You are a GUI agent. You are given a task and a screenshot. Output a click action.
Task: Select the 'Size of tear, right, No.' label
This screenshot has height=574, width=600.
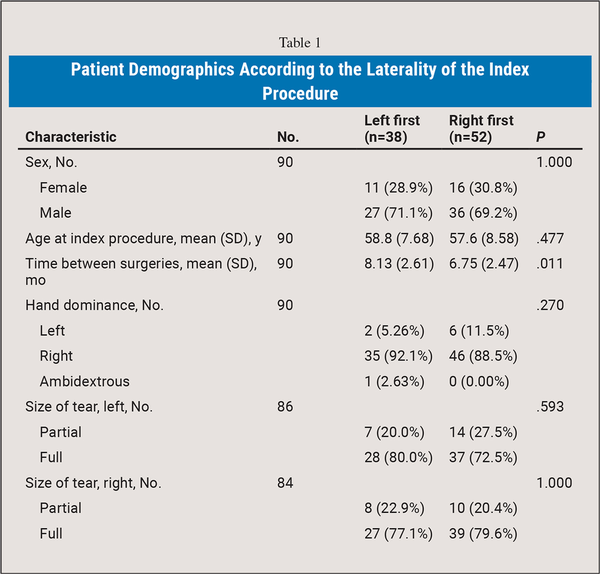[x=93, y=483]
